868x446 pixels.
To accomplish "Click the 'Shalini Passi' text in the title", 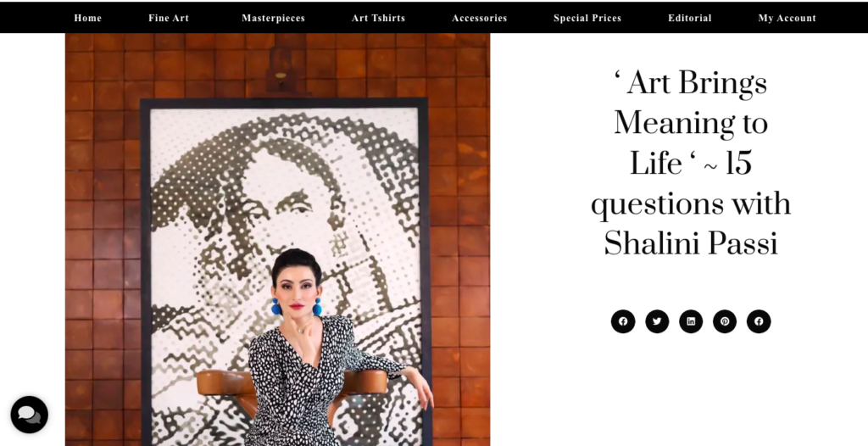I will point(691,244).
